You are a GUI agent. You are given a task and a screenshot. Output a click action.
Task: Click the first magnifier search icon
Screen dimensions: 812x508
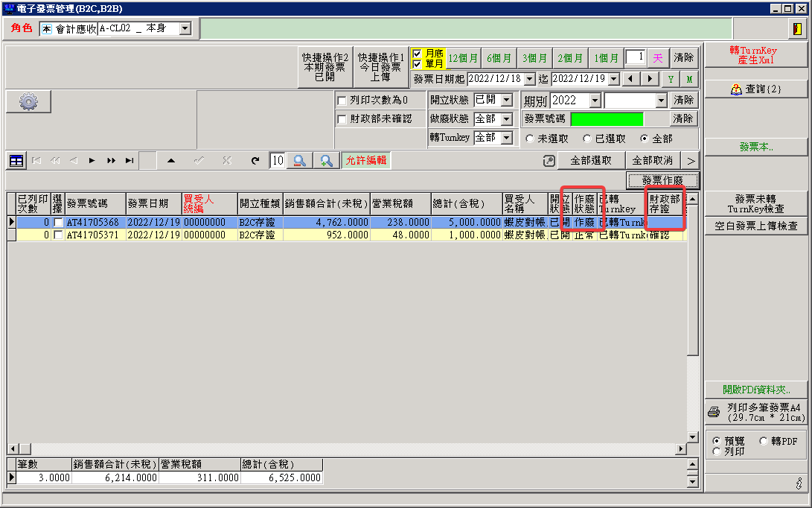(x=299, y=160)
